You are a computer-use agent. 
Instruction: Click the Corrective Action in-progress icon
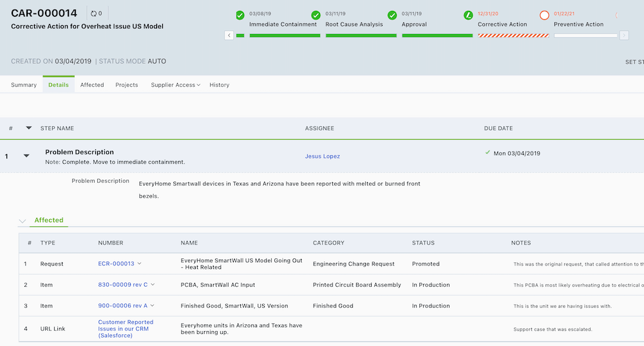click(x=468, y=15)
